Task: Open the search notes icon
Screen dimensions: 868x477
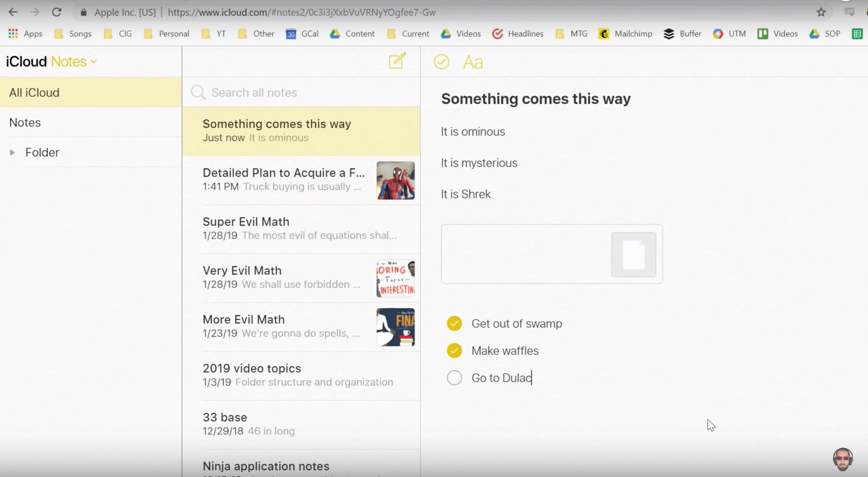Action: (x=198, y=92)
